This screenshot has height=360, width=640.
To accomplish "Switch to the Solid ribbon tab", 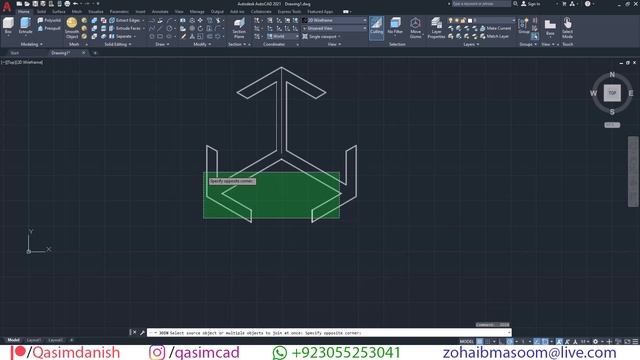I will tap(41, 12).
